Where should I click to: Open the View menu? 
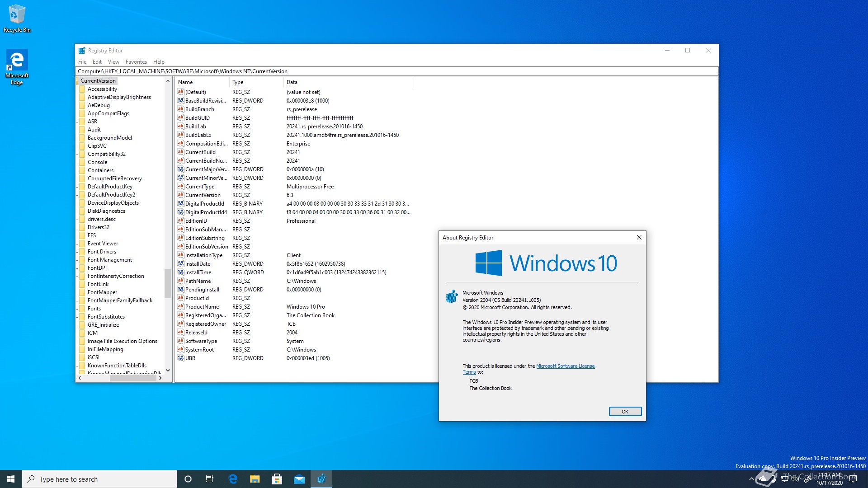[x=113, y=62]
